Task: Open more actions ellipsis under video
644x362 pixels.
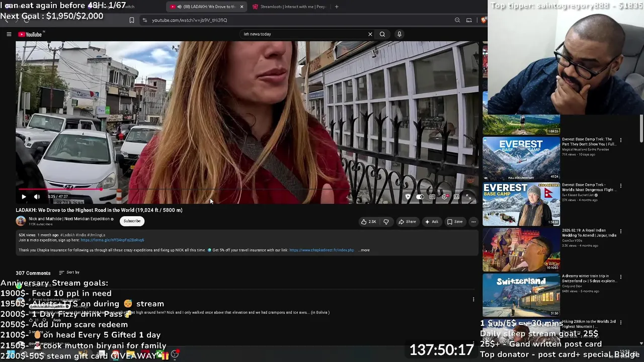Action: coord(473,222)
